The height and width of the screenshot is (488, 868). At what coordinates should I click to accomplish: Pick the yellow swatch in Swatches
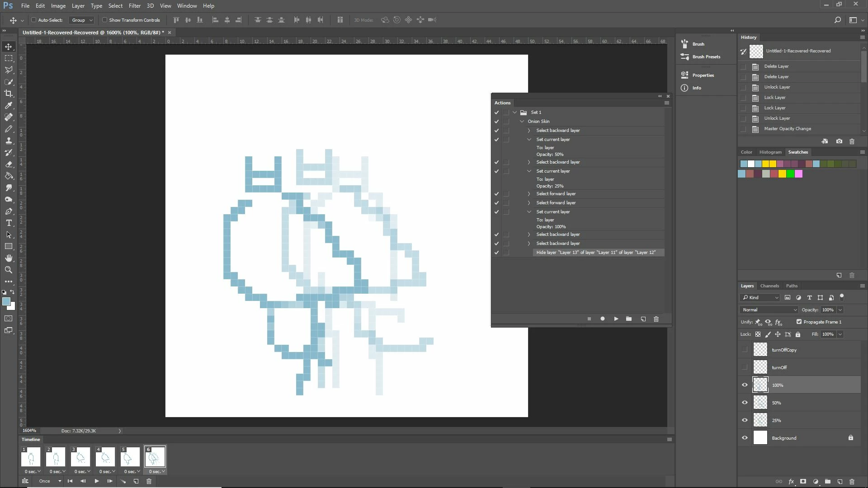coord(765,164)
